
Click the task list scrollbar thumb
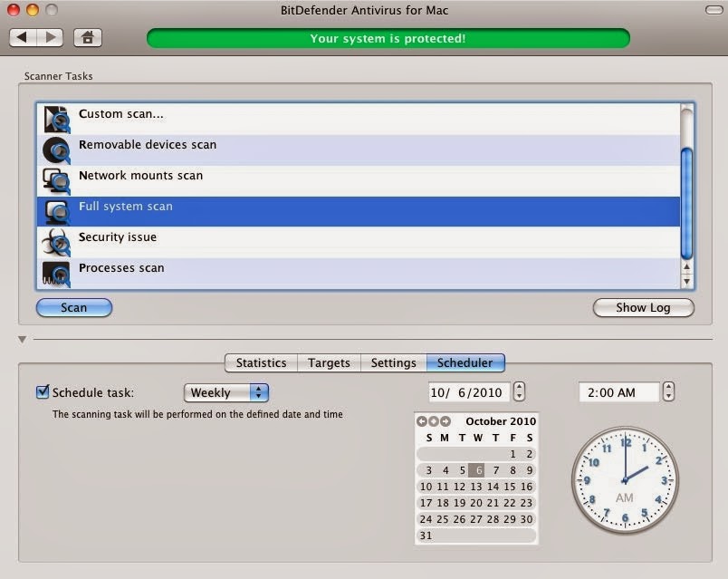(686, 203)
